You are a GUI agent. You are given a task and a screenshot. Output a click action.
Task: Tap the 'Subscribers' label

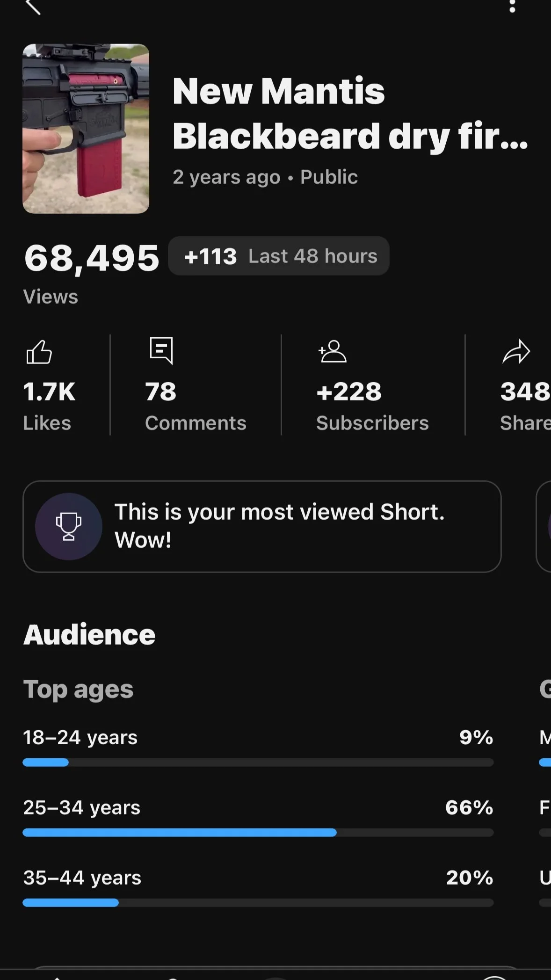pos(372,423)
